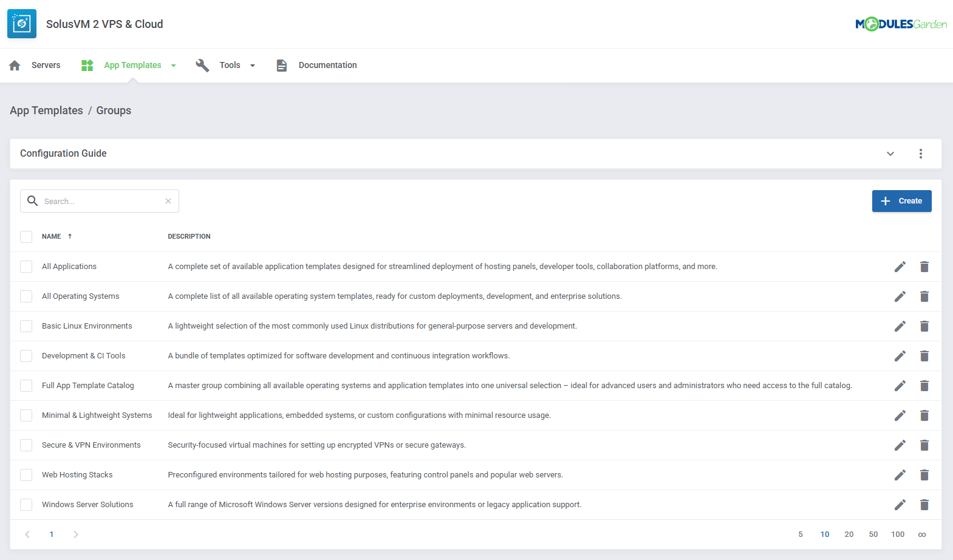The width and height of the screenshot is (953, 560).
Task: Click the Groups breadcrumb
Action: [114, 111]
